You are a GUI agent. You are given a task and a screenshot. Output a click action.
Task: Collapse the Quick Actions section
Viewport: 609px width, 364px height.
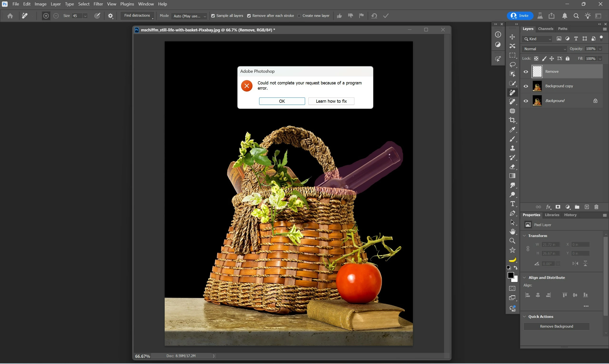(524, 316)
